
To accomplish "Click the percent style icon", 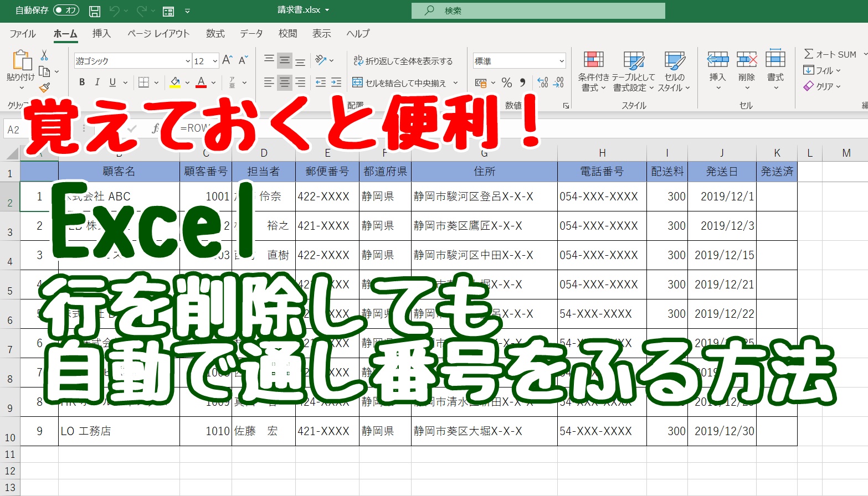I will pos(506,83).
